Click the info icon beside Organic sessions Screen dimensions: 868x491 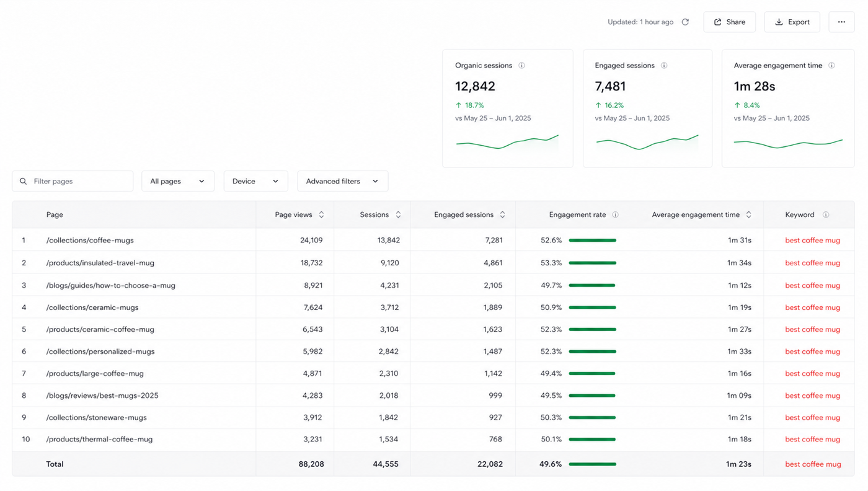click(x=521, y=66)
